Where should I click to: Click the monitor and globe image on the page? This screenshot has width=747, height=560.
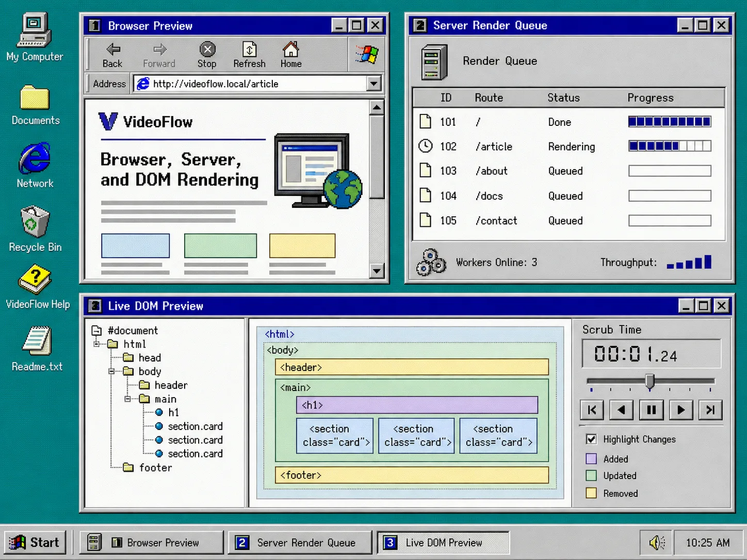point(318,171)
